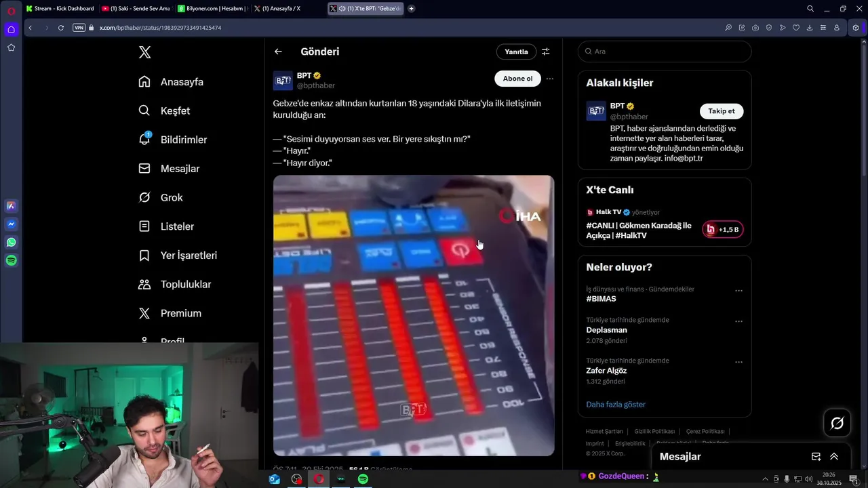This screenshot has height=488, width=868.
Task: Go back with the Gönderi arrow
Action: coord(278,52)
